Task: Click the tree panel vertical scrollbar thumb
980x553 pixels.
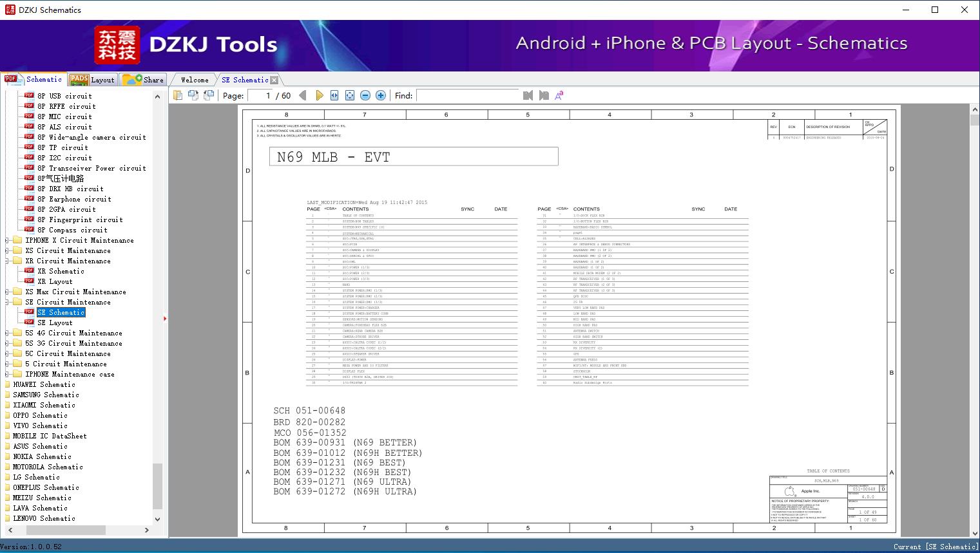Action: tap(157, 486)
